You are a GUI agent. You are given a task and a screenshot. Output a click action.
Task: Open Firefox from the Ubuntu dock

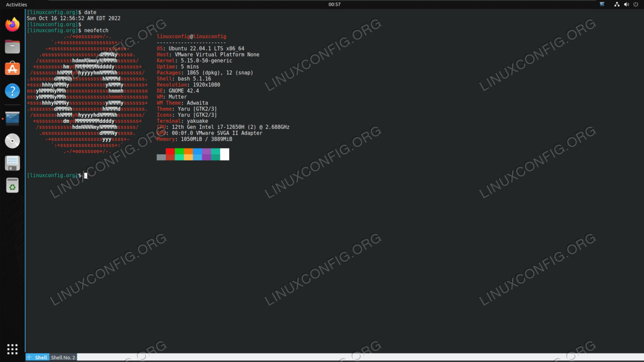coord(12,25)
